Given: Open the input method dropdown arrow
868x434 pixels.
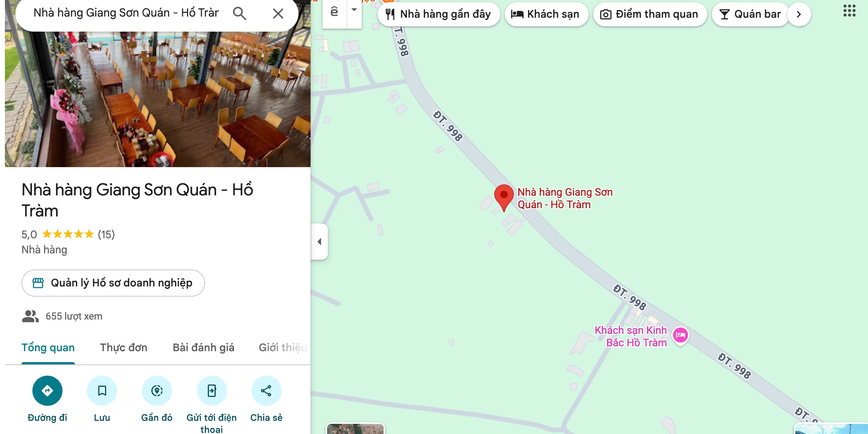Looking at the screenshot, I should [x=354, y=11].
